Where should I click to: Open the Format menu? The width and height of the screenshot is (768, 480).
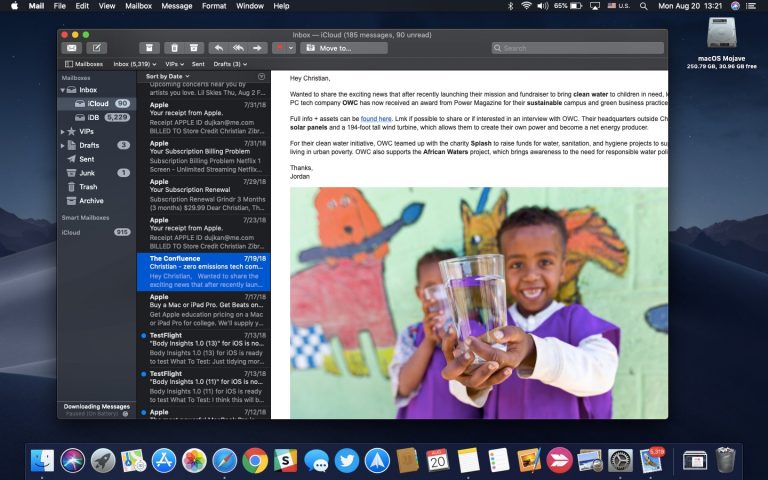tap(214, 6)
